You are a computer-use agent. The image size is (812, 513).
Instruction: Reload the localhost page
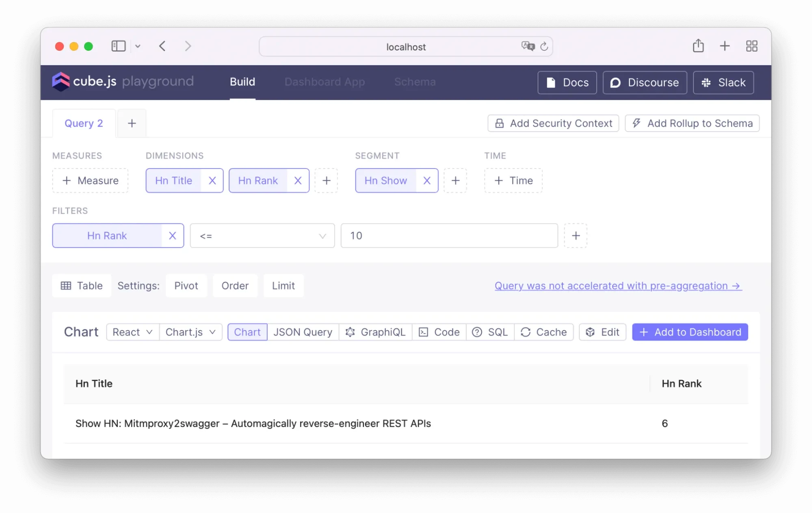[x=544, y=47]
